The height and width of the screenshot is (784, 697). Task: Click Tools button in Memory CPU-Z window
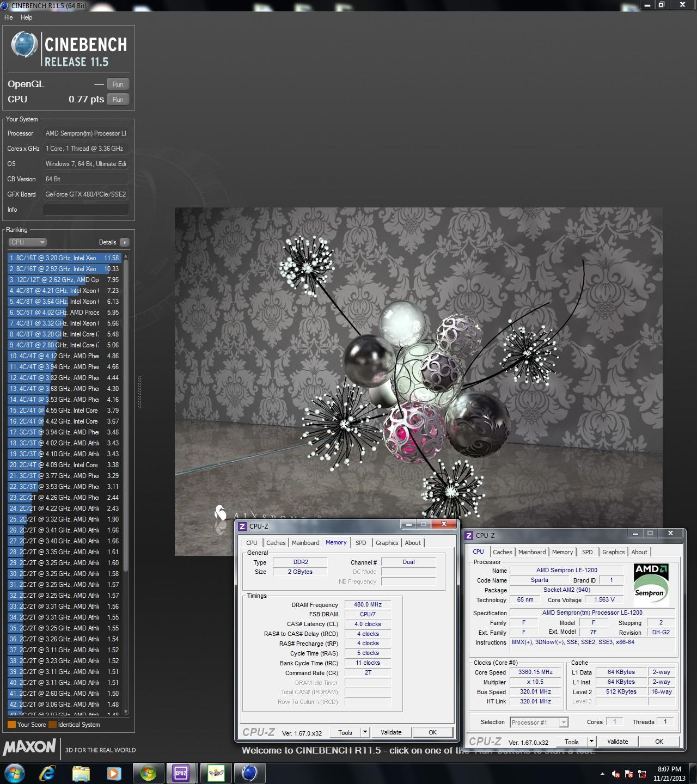(x=345, y=732)
